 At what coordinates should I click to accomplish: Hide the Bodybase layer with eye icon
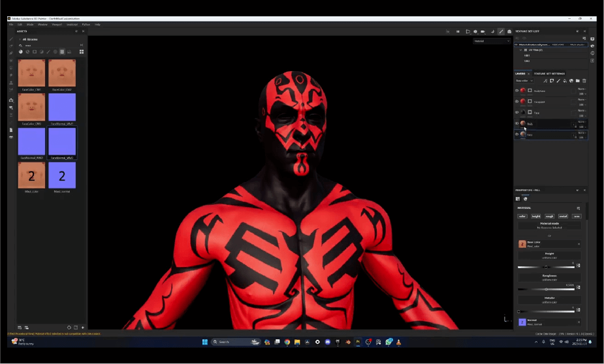point(517,91)
